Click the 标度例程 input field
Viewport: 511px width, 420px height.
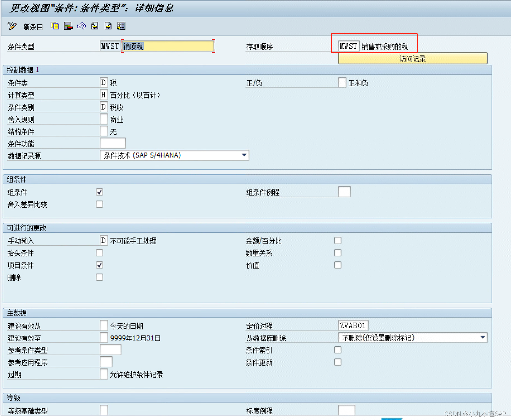click(347, 410)
